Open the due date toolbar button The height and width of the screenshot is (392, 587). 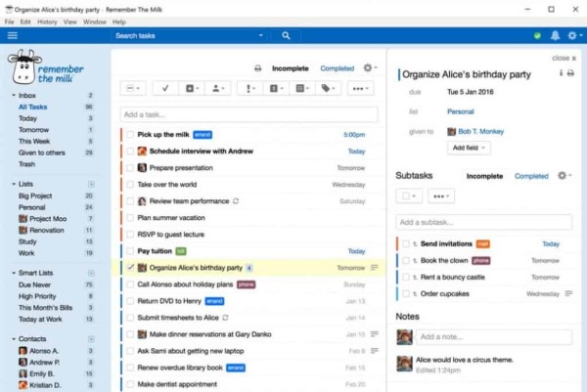point(193,88)
